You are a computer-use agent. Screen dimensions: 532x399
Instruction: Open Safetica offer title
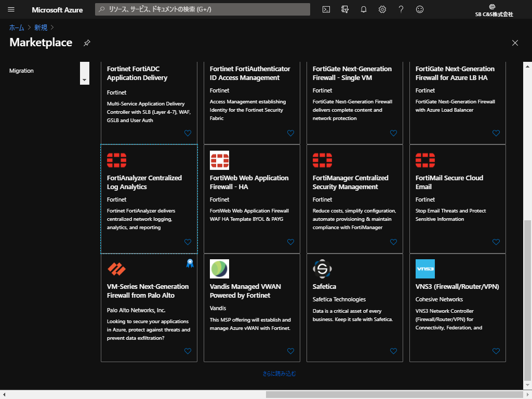324,287
